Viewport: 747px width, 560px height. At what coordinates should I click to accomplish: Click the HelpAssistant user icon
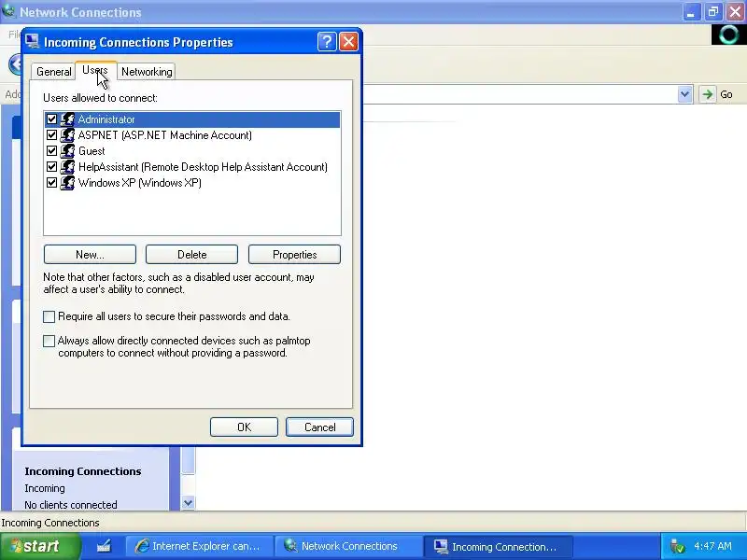point(67,167)
